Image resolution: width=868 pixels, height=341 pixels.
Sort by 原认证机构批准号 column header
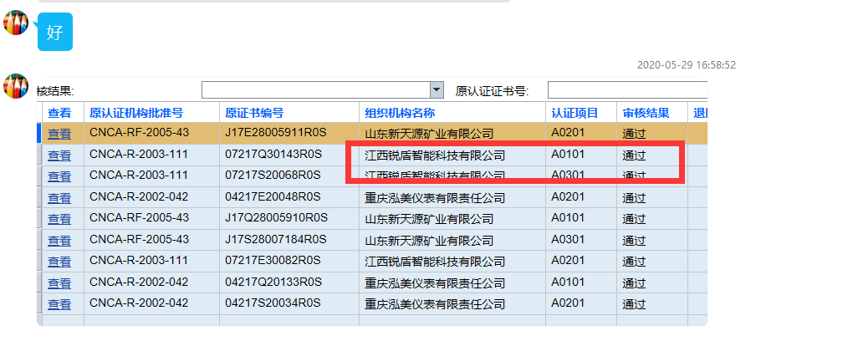[x=136, y=113]
